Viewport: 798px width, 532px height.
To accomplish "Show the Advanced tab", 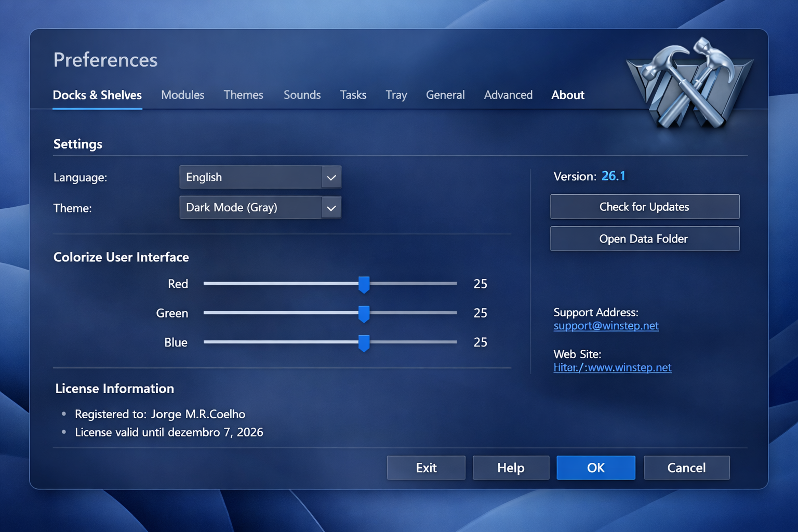I will [508, 95].
